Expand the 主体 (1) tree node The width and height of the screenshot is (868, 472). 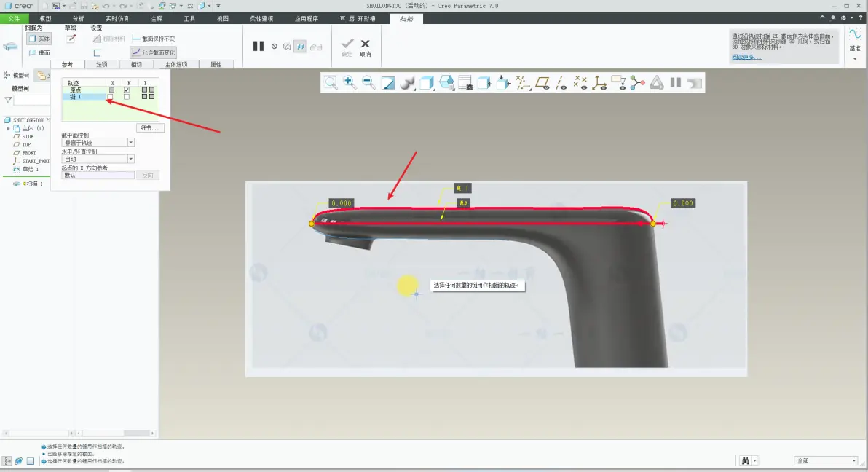8,128
